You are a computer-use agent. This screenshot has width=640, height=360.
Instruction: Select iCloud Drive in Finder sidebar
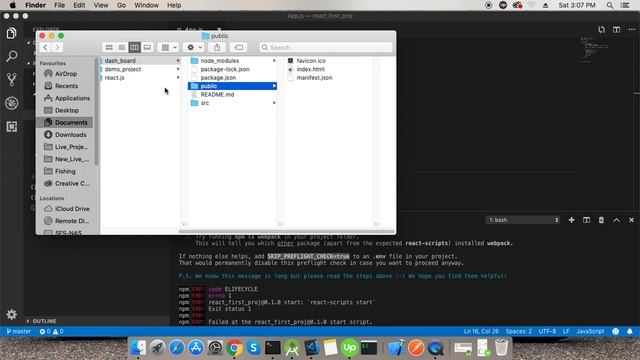coord(72,209)
